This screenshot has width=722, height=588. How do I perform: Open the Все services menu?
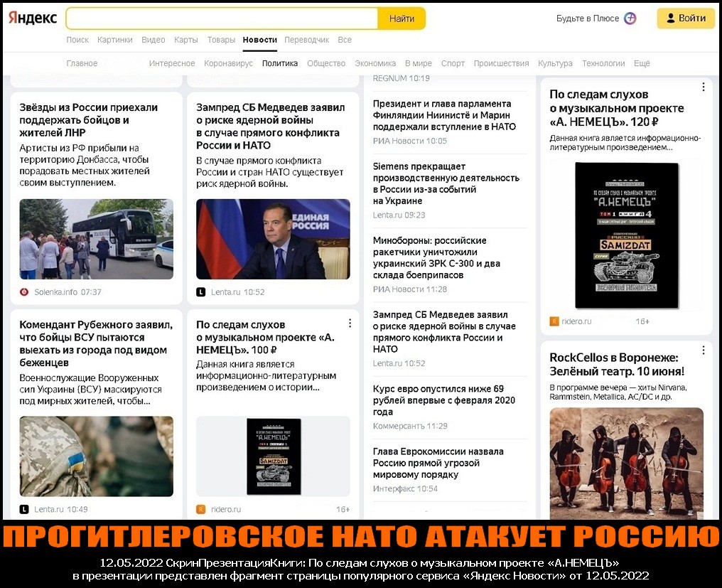[x=345, y=40]
